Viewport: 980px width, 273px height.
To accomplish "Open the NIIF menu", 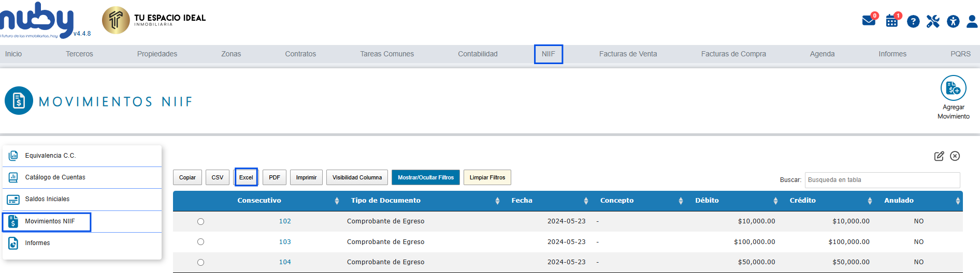I will coord(548,54).
